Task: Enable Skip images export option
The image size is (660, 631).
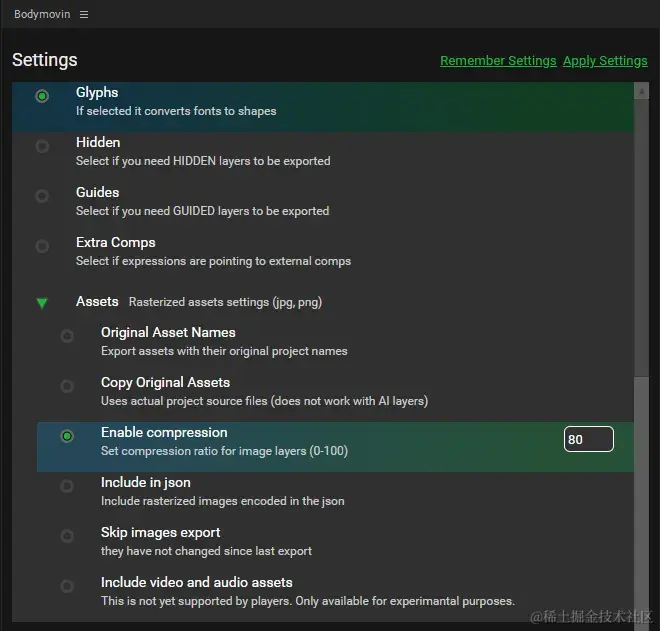Action: (x=67, y=536)
